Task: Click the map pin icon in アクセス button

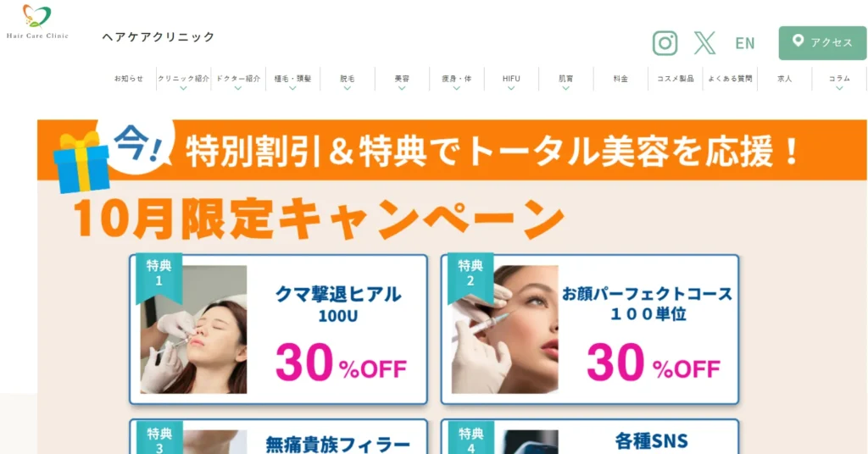Action: click(x=798, y=41)
